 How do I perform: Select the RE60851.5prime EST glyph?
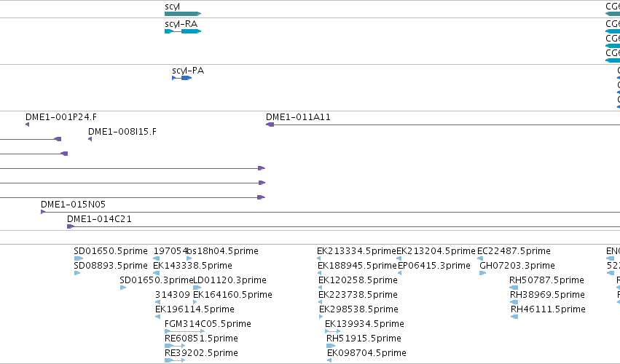pyautogui.click(x=175, y=346)
